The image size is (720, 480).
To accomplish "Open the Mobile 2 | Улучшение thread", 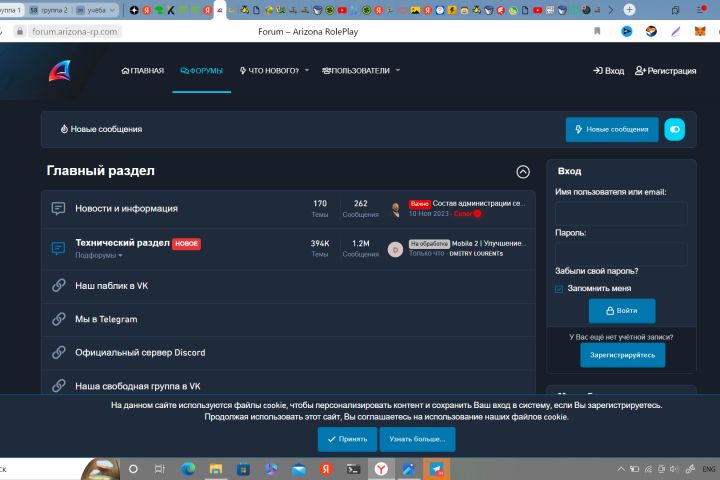I will point(489,243).
